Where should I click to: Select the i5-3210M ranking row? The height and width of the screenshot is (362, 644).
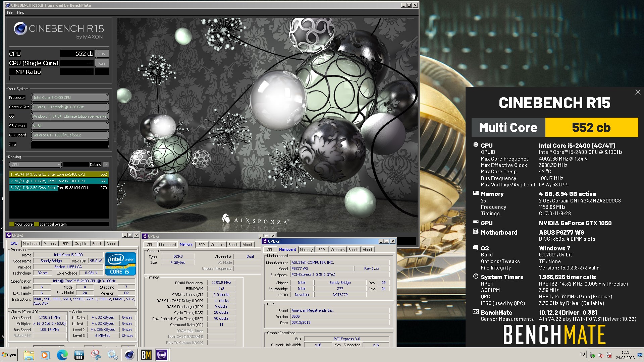click(x=59, y=188)
